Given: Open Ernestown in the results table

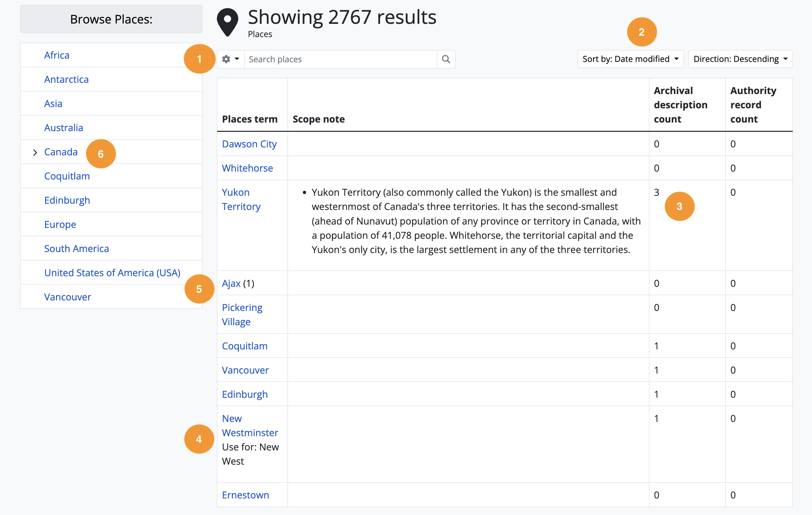Looking at the screenshot, I should 245,495.
